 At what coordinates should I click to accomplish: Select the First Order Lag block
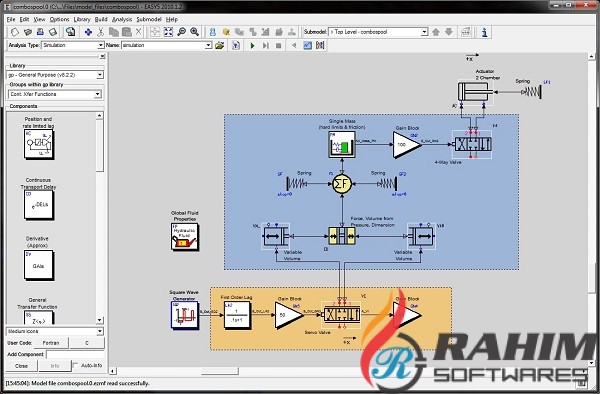237,315
